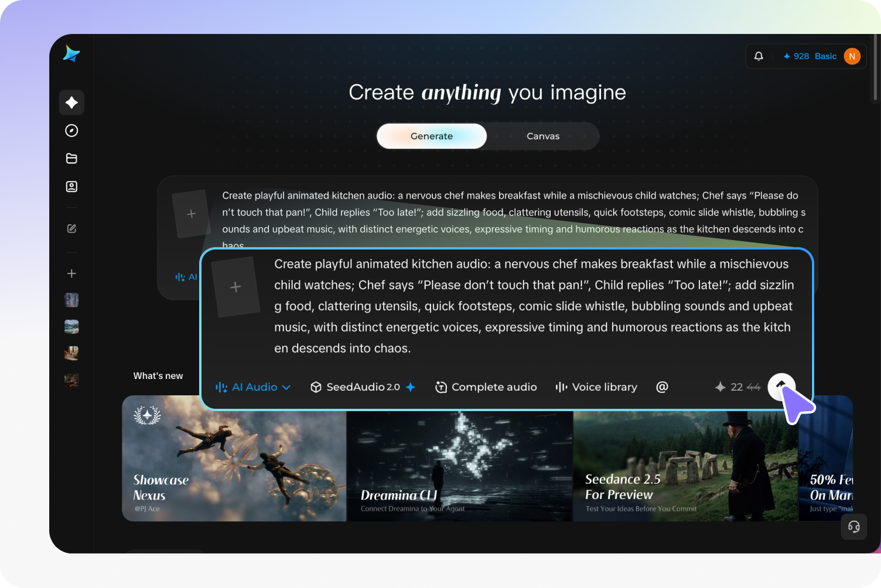The width and height of the screenshot is (881, 588).
Task: Choose the Complete audio option
Action: [x=486, y=387]
